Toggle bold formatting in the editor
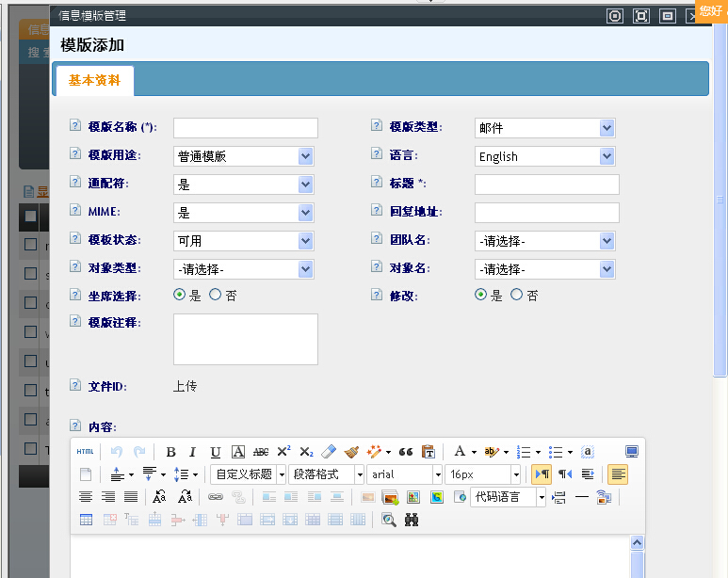This screenshot has height=578, width=728. pyautogui.click(x=170, y=452)
